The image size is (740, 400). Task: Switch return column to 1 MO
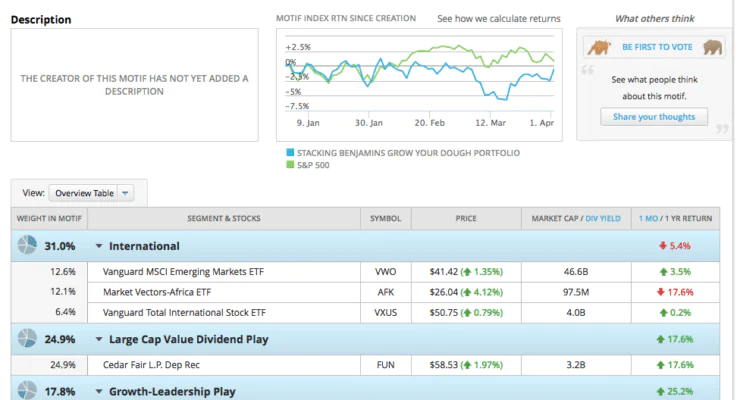click(648, 218)
